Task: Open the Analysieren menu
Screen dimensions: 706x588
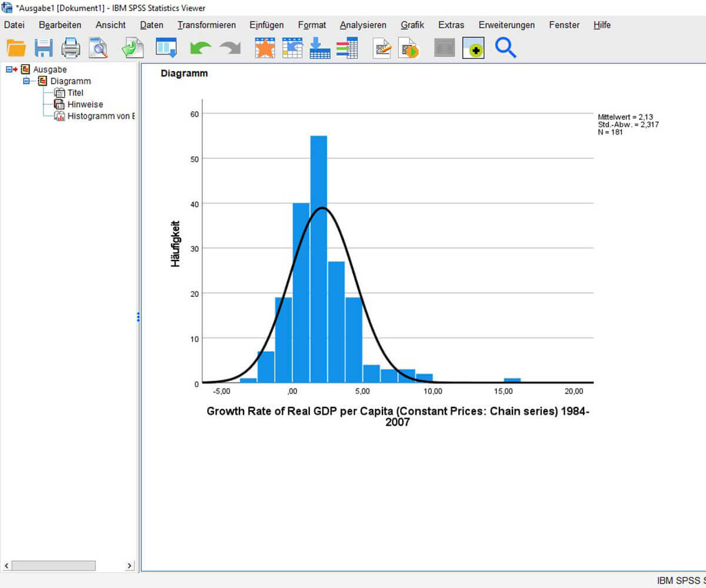Action: point(363,25)
